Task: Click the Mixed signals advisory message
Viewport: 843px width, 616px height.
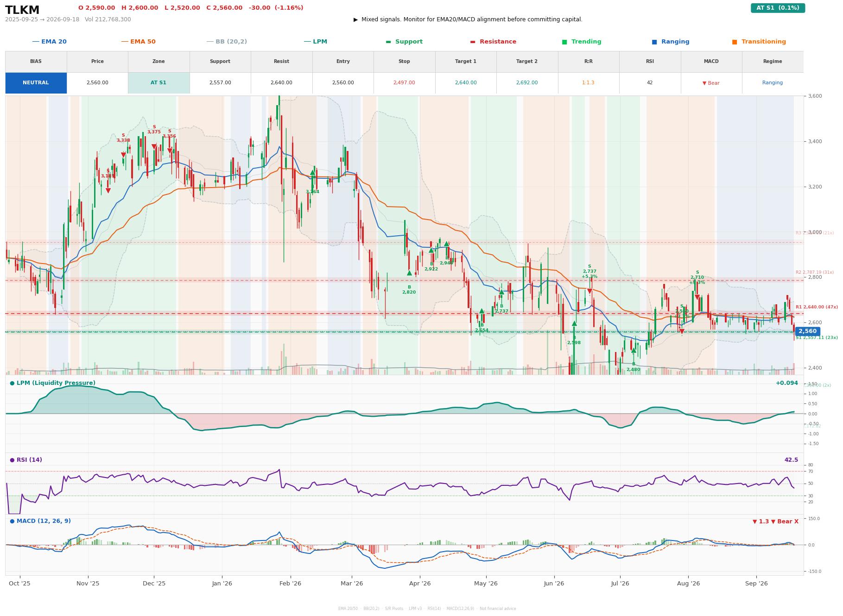Action: [x=468, y=19]
